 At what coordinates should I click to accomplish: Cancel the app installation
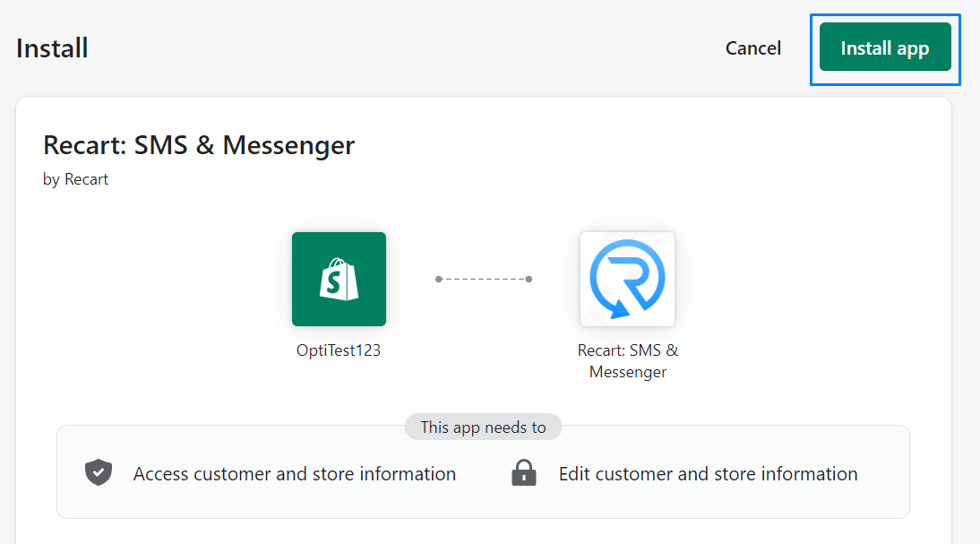point(753,48)
